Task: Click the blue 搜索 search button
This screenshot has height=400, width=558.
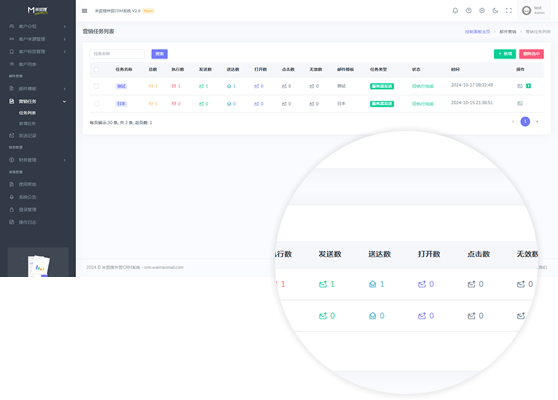Action: click(159, 54)
